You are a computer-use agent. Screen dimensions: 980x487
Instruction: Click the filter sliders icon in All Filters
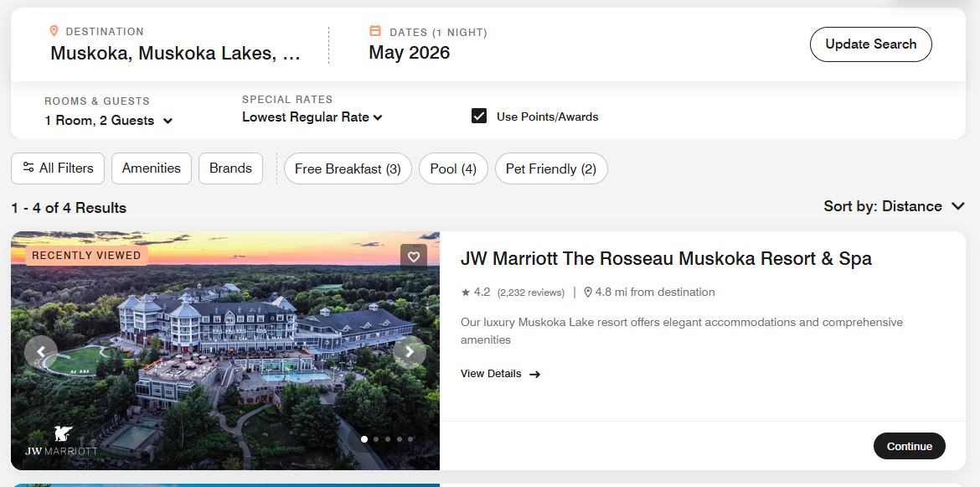28,168
